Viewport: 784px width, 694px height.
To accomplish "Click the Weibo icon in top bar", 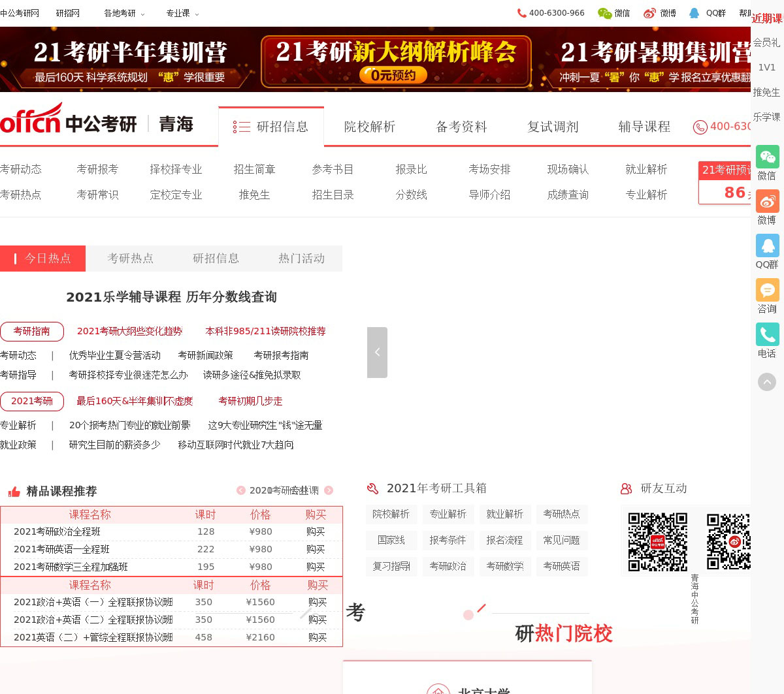I will coord(649,13).
